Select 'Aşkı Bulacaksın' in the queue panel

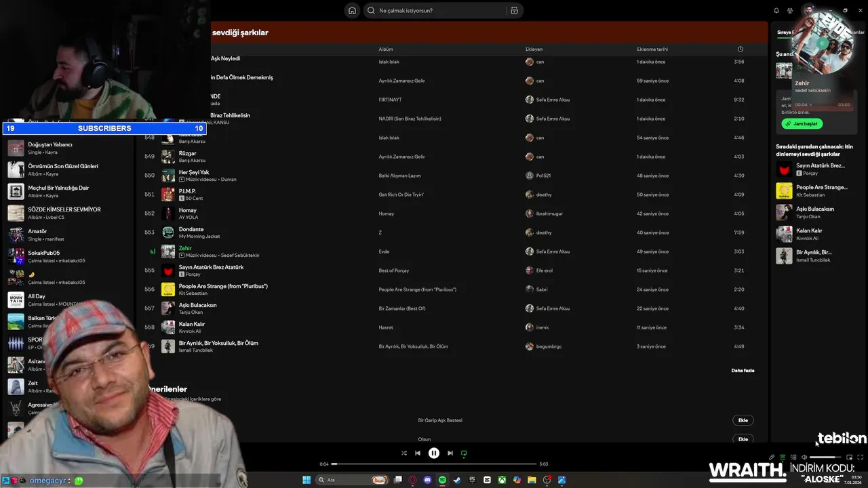[x=818, y=212]
